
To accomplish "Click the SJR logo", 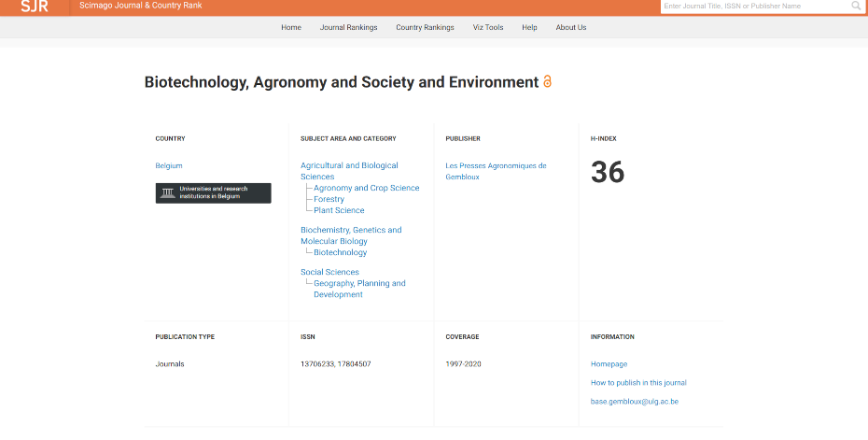I will click(34, 7).
